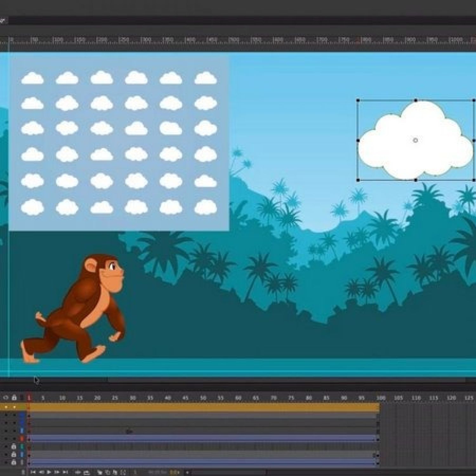
Task: Play the timeline animation
Action: 49,472
